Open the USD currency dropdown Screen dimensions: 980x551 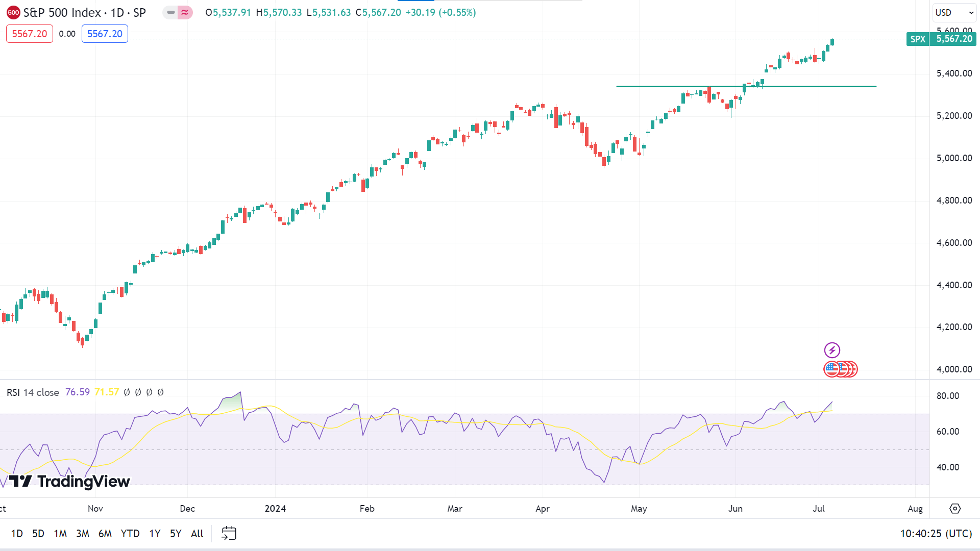point(954,12)
